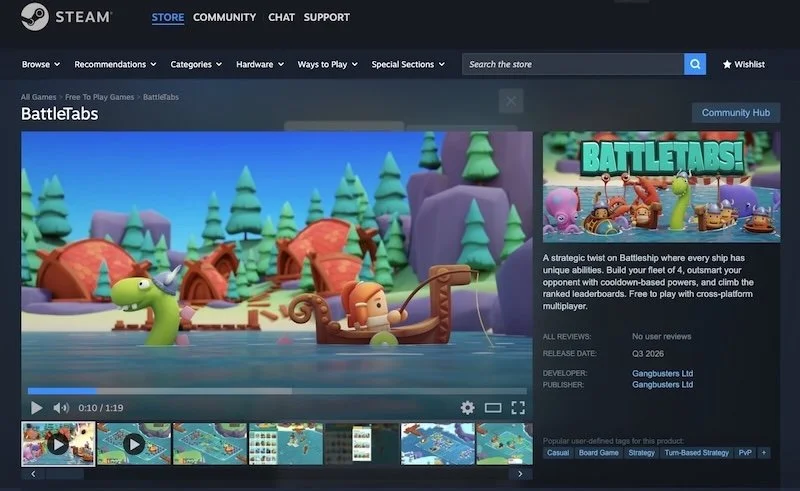The height and width of the screenshot is (491, 800).
Task: Go to All Games breadcrumb
Action: (38, 97)
